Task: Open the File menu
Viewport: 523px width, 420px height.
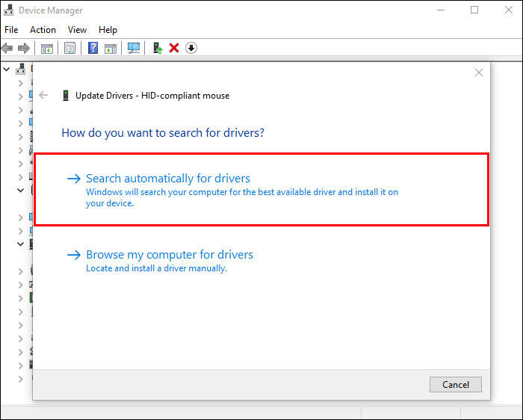Action: tap(11, 30)
